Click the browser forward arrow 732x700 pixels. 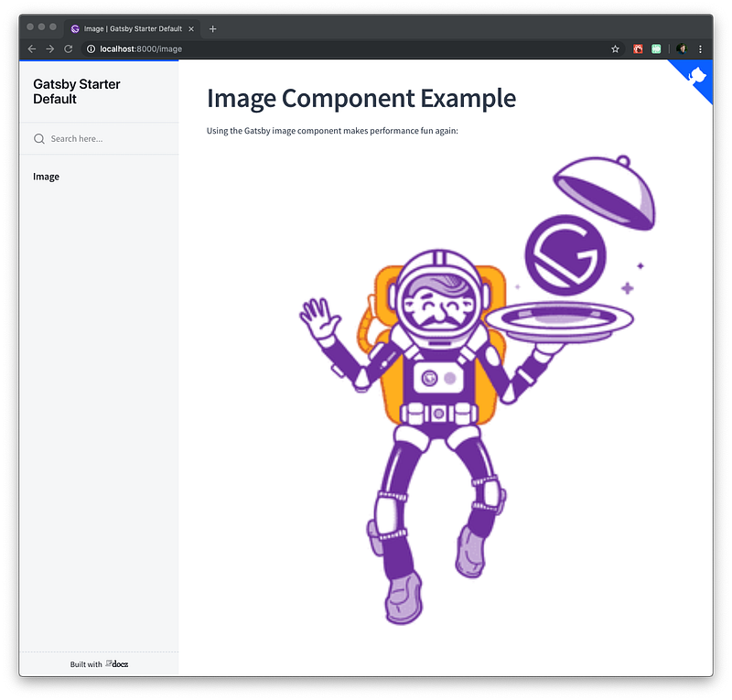coord(50,49)
